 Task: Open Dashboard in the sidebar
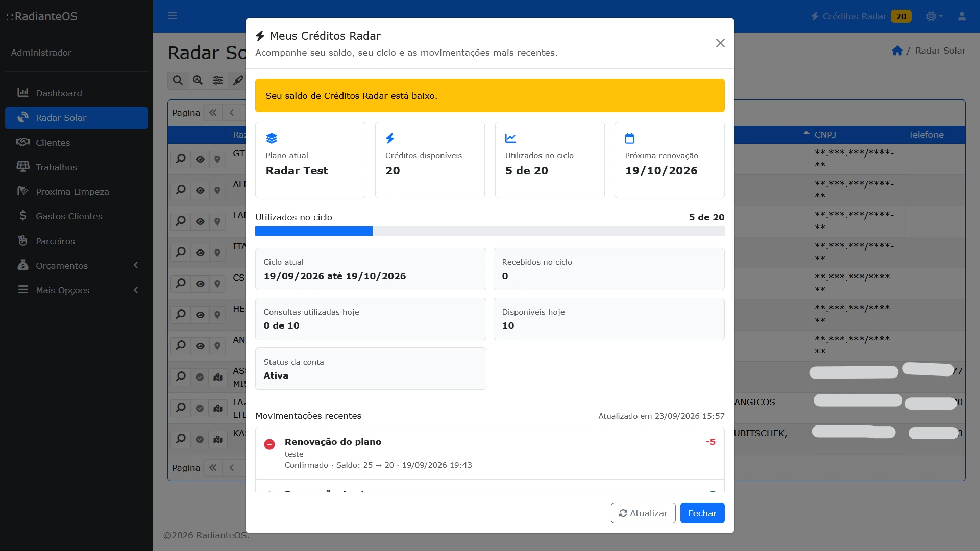(x=77, y=93)
